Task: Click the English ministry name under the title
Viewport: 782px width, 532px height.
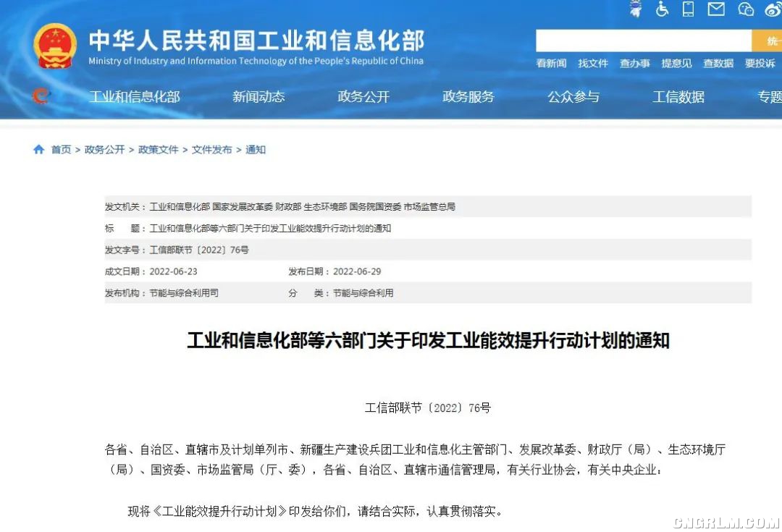Action: [256, 61]
